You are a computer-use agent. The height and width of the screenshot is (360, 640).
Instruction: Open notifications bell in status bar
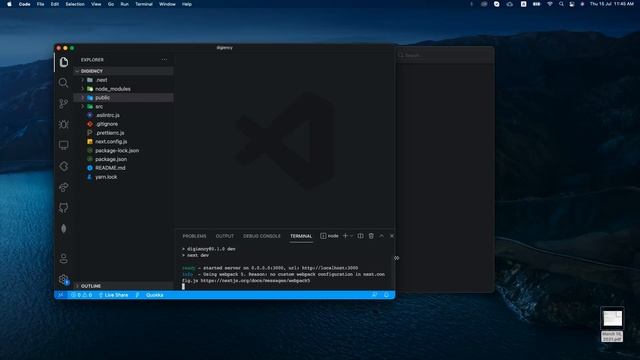click(x=386, y=295)
